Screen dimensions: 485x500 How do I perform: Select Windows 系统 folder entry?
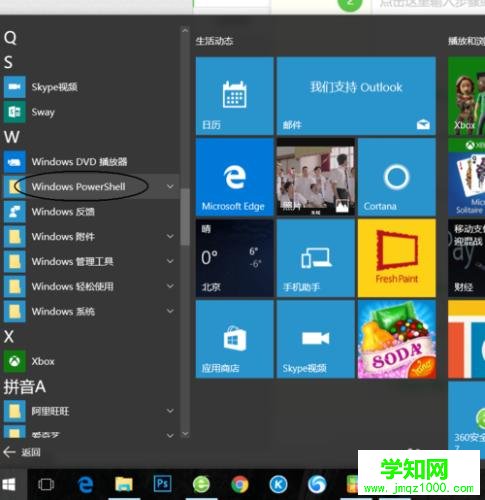click(90, 311)
